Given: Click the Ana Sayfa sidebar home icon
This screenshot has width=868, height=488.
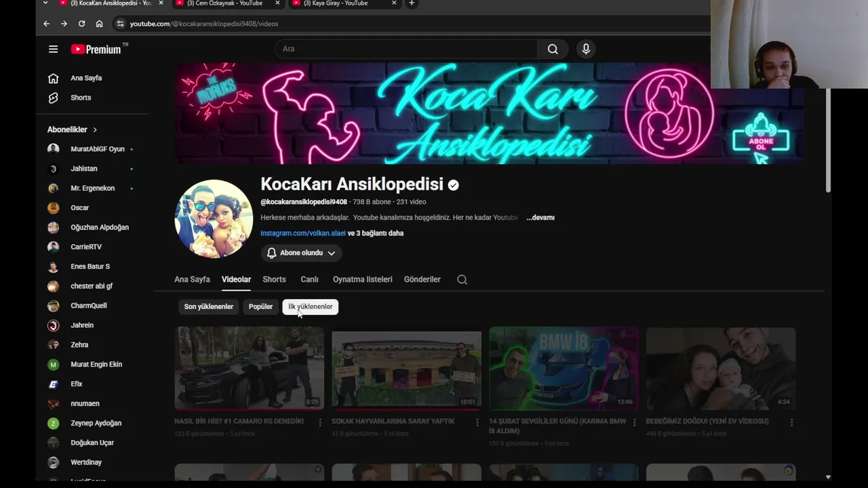Looking at the screenshot, I should tap(53, 78).
